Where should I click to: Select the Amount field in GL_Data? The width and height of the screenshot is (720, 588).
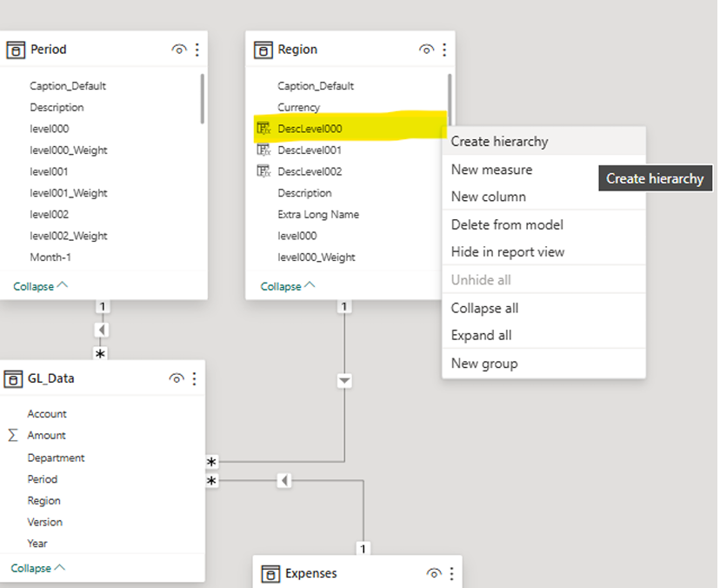click(x=46, y=435)
